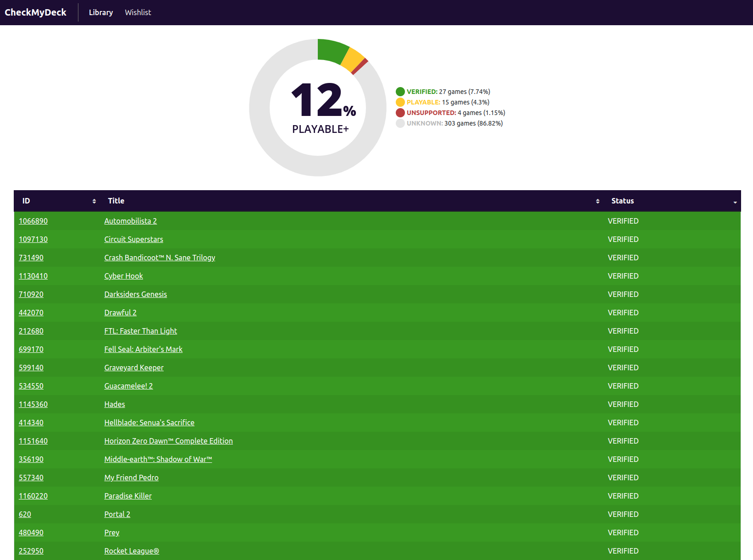
Task: Click the green Verified donut chart segment
Action: point(332,50)
